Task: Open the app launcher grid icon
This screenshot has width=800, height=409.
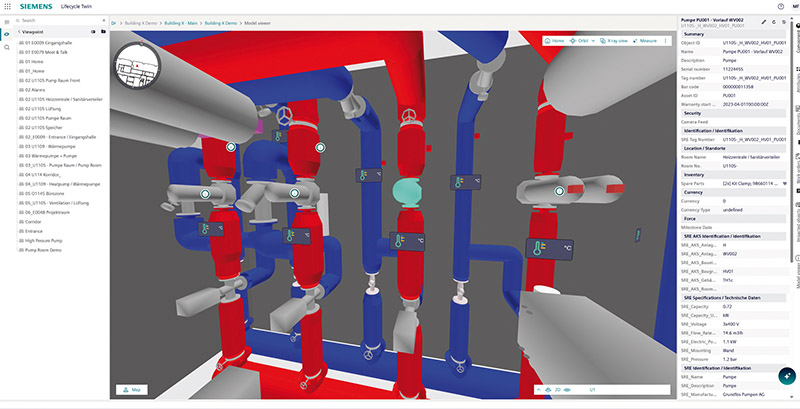Action: pos(8,6)
